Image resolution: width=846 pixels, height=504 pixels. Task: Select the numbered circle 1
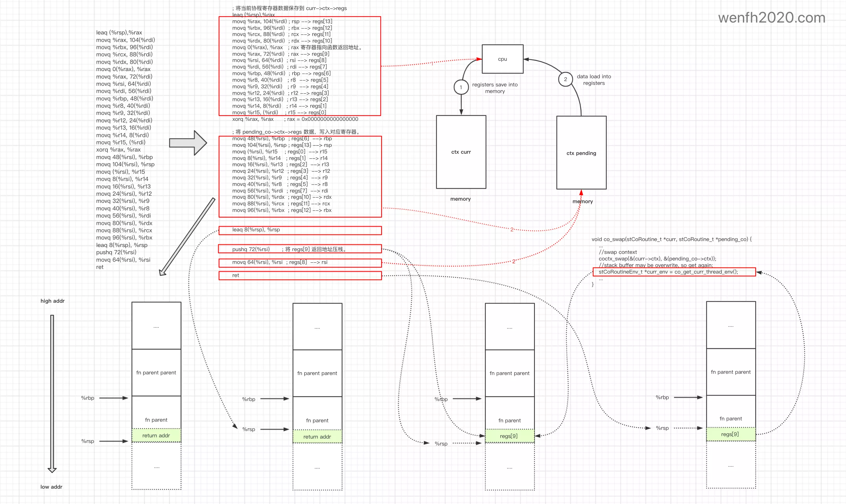click(x=461, y=87)
